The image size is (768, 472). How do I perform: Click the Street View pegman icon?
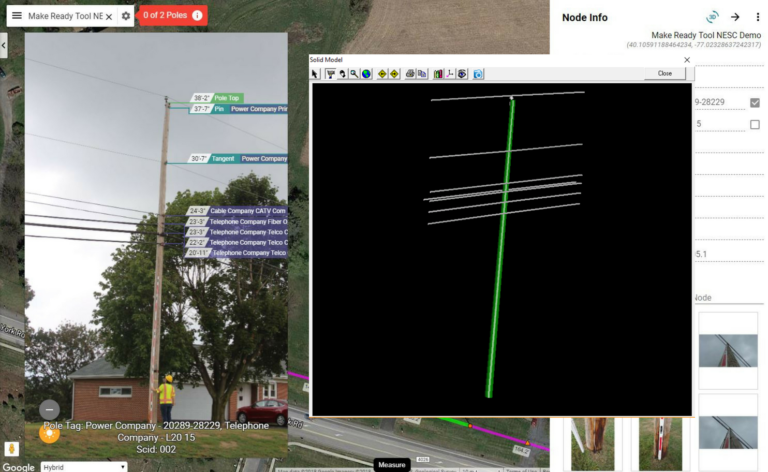tap(11, 448)
